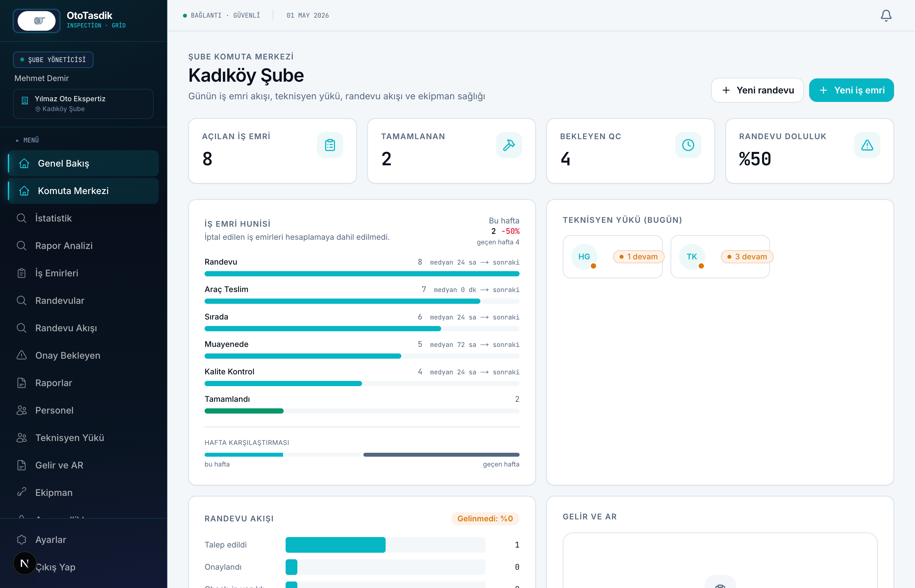Click the search icon next to Rapor Analizi
This screenshot has height=588, width=915.
22,246
